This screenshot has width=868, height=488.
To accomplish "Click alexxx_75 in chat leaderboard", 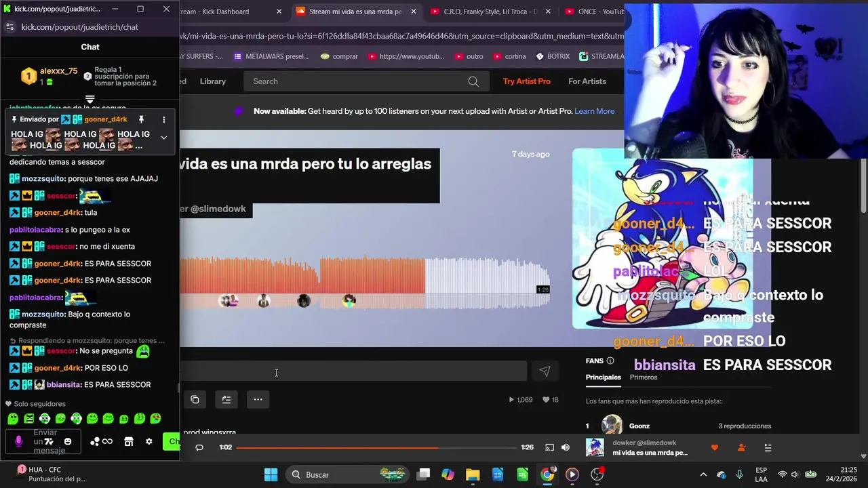I will click(58, 71).
